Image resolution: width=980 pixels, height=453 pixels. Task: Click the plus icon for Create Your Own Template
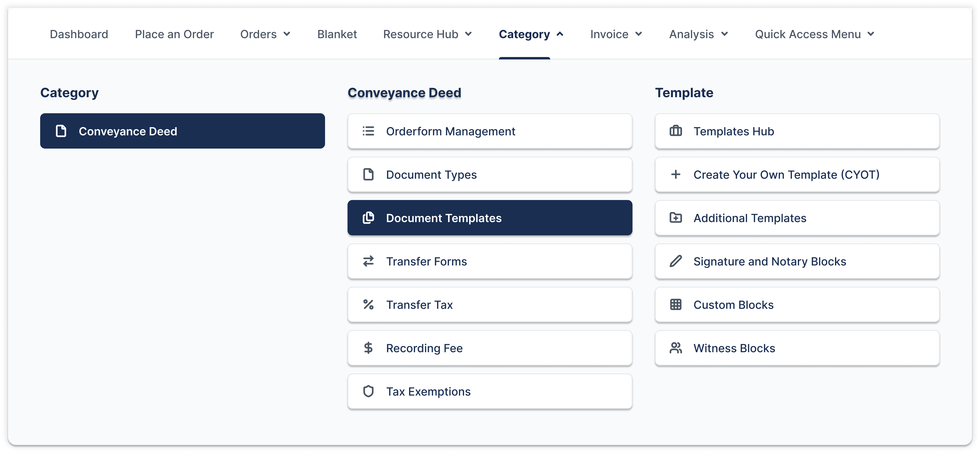click(x=676, y=174)
